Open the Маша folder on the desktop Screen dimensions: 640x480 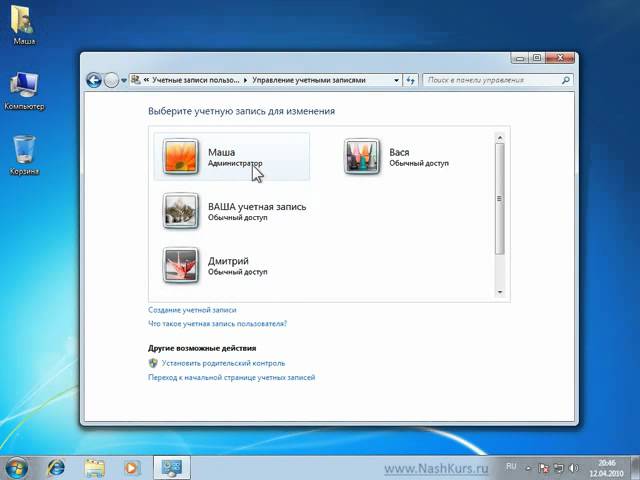tap(23, 24)
